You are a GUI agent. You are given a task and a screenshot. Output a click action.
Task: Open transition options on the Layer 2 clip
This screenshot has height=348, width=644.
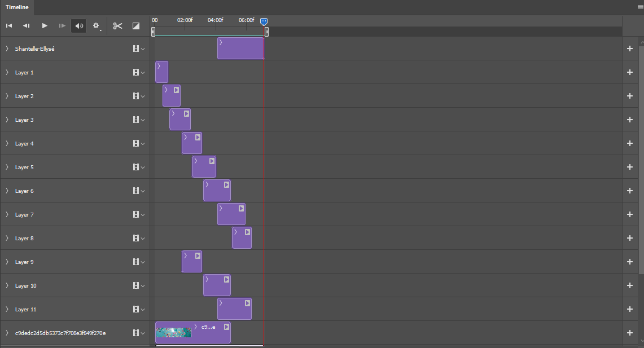(177, 90)
